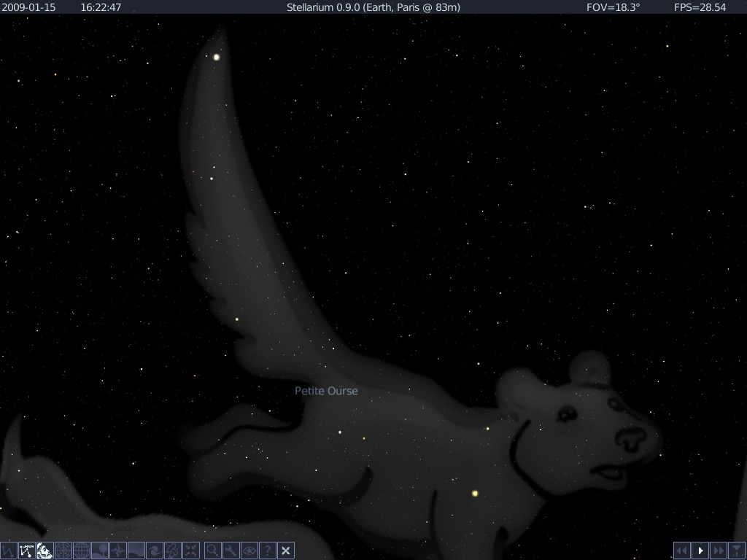Decrease time speed rewind button

pos(682,551)
